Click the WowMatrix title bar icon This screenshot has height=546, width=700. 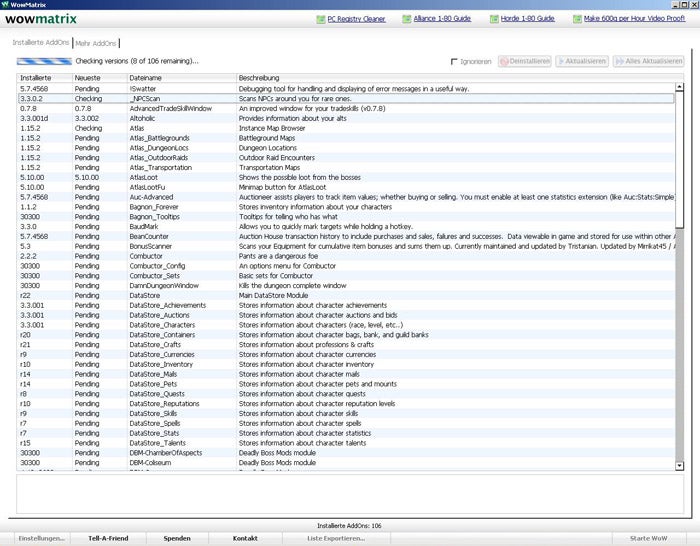pyautogui.click(x=5, y=4)
